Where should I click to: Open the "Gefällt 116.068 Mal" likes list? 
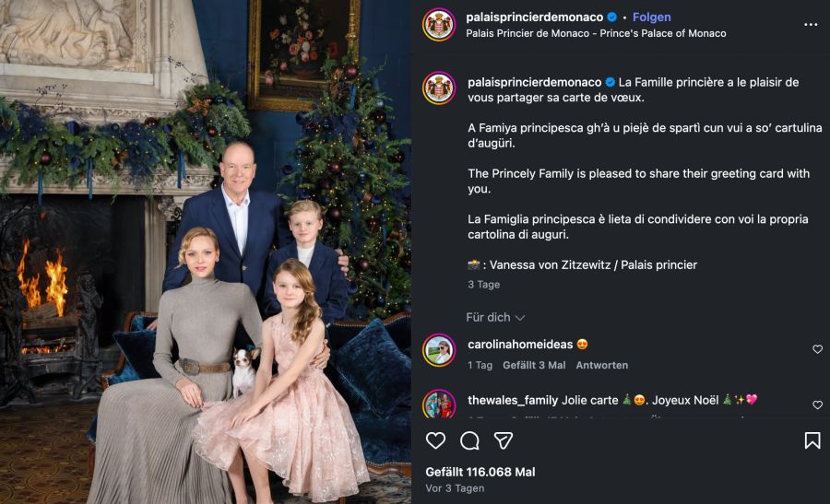click(480, 472)
